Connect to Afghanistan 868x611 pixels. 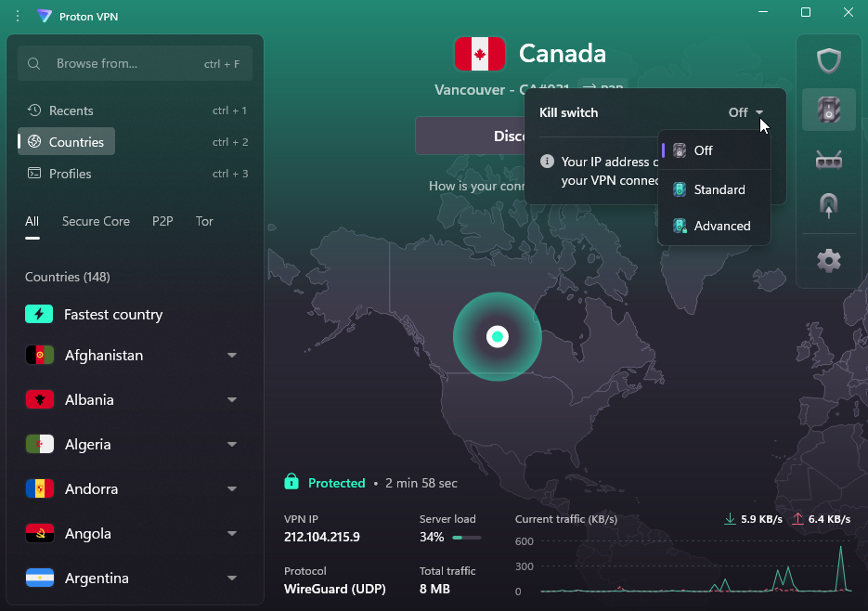(x=104, y=355)
